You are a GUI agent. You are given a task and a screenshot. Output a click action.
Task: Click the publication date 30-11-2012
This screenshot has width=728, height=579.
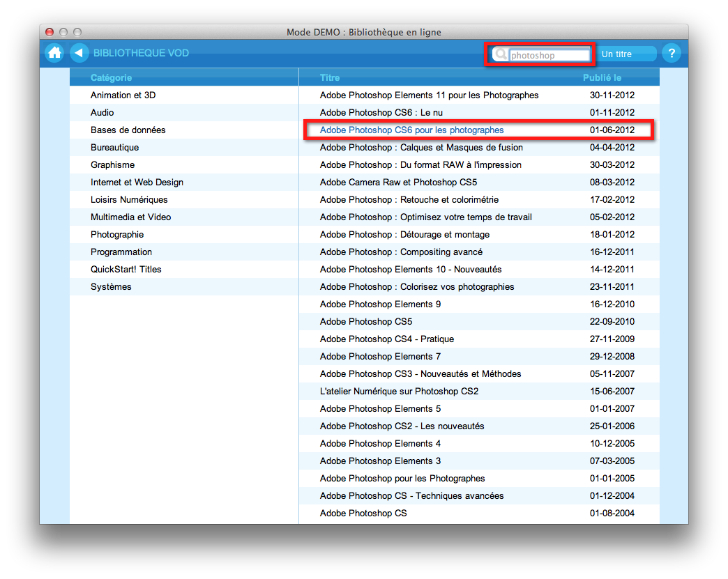[x=612, y=95]
